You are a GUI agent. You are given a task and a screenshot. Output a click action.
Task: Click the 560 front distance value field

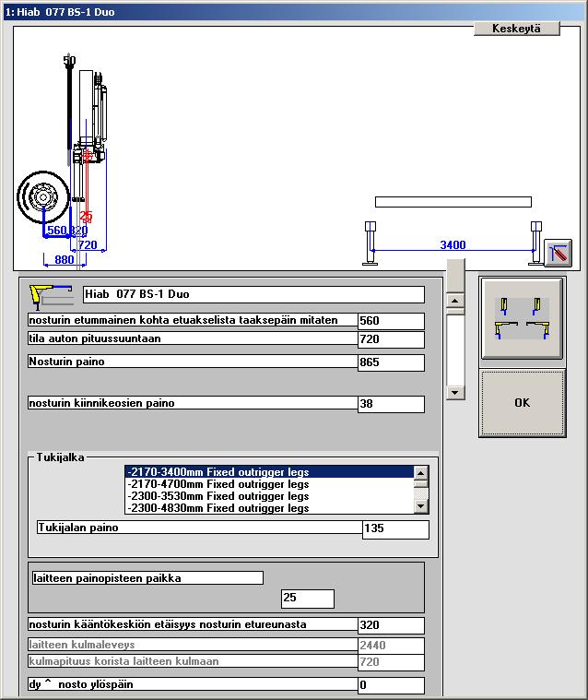391,321
